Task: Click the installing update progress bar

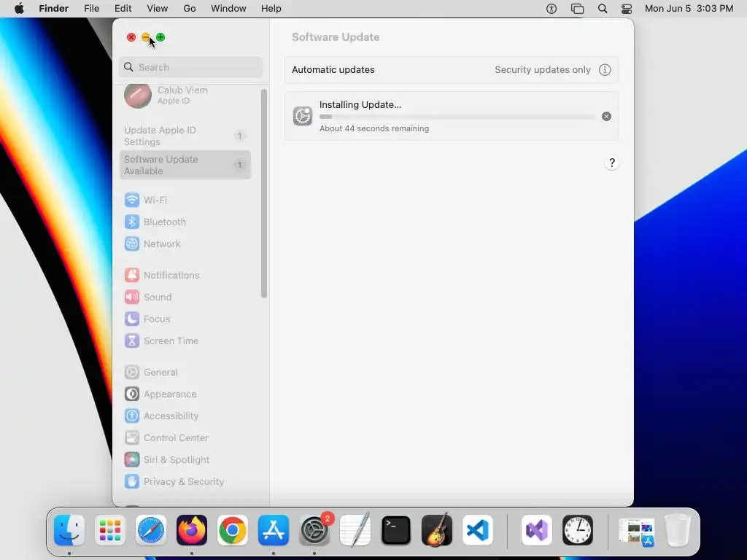Action: coord(457,117)
